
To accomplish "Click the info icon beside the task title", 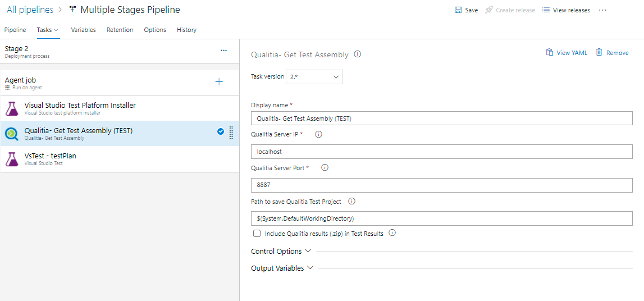I will 358,54.
